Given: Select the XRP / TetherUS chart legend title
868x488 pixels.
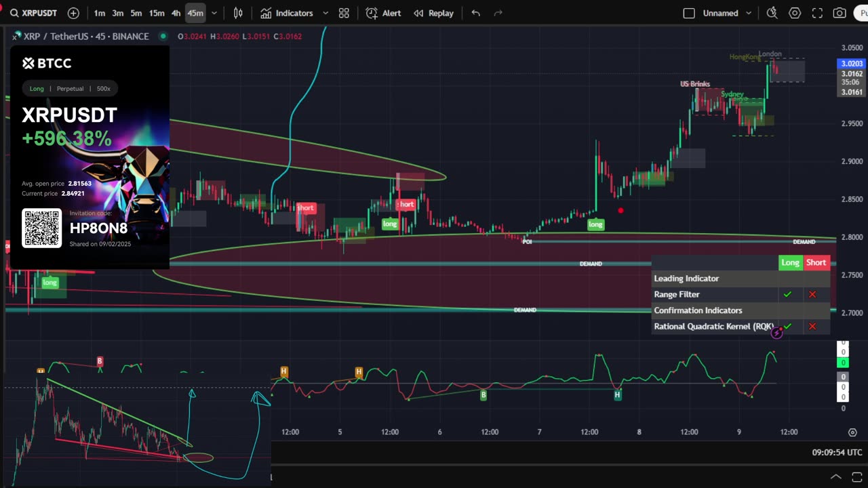Looking at the screenshot, I should pos(86,36).
